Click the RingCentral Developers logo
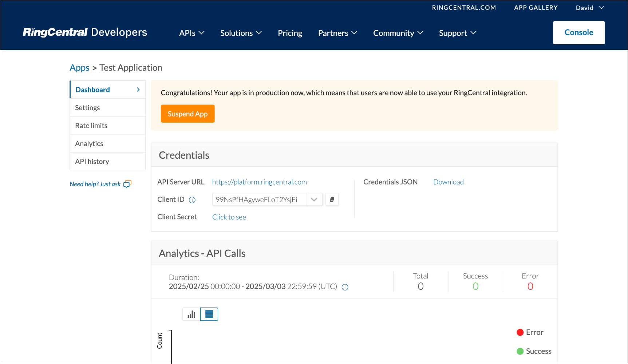 [85, 32]
